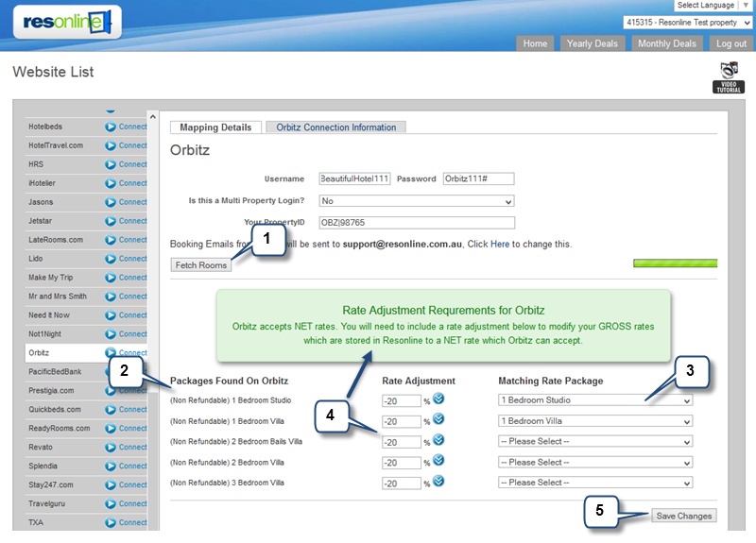
Task: Click Connect arrow icon for TXA
Action: point(111,522)
